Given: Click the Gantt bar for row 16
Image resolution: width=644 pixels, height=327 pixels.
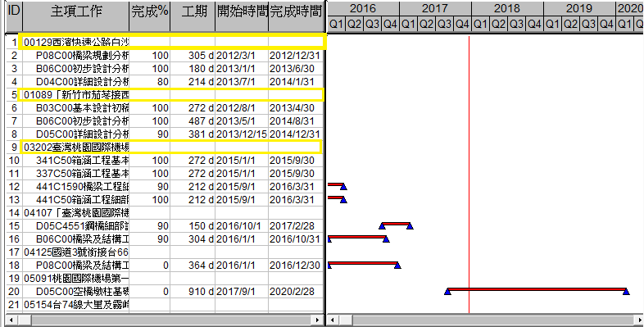Looking at the screenshot, I should [x=356, y=237].
